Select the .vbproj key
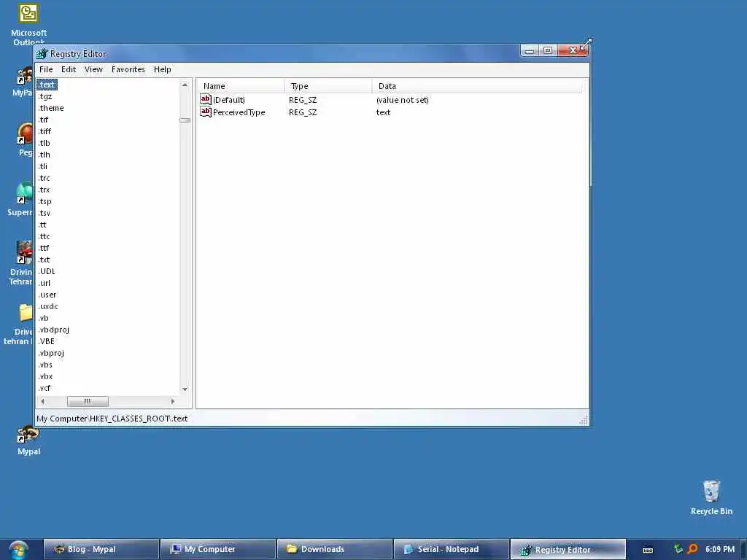The height and width of the screenshot is (560, 747). [50, 354]
